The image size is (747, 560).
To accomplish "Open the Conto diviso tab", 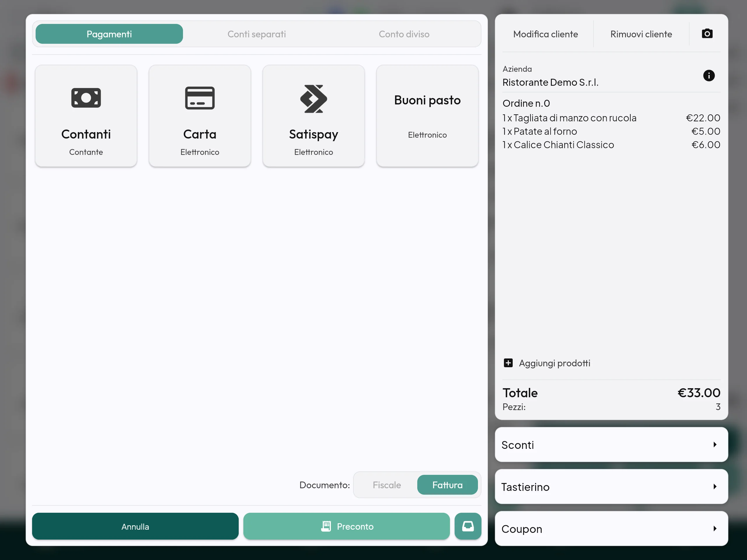I will 404,34.
